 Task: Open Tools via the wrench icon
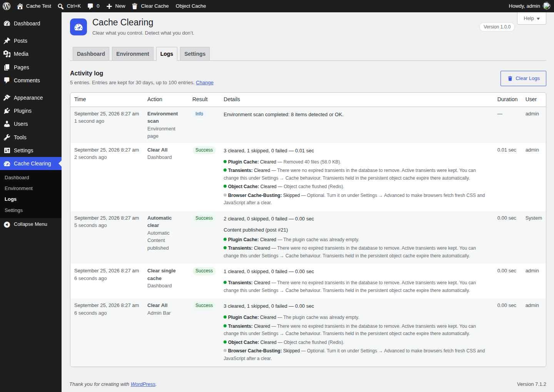tap(7, 137)
